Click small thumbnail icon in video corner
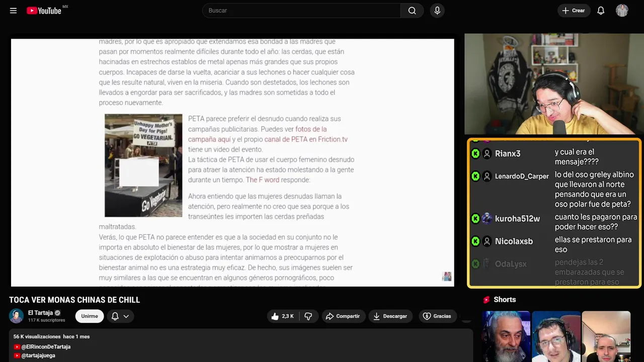The width and height of the screenshot is (644, 362). [447, 277]
